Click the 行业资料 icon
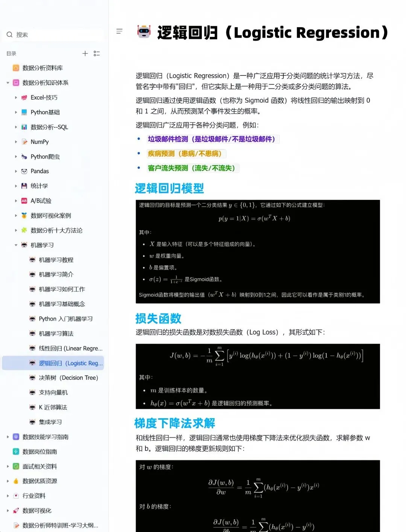This screenshot has width=406, height=532. coord(16,496)
